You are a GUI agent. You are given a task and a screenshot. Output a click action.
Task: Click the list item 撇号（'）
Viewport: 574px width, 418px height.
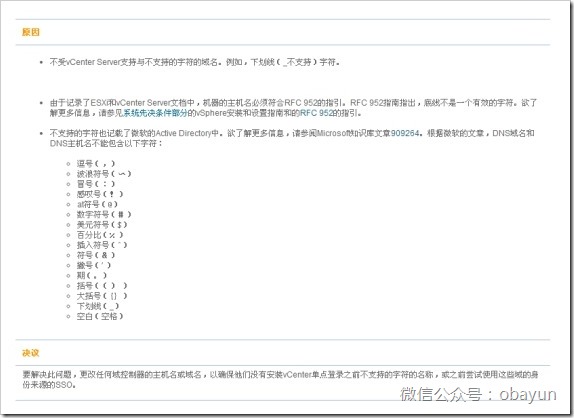click(x=94, y=265)
